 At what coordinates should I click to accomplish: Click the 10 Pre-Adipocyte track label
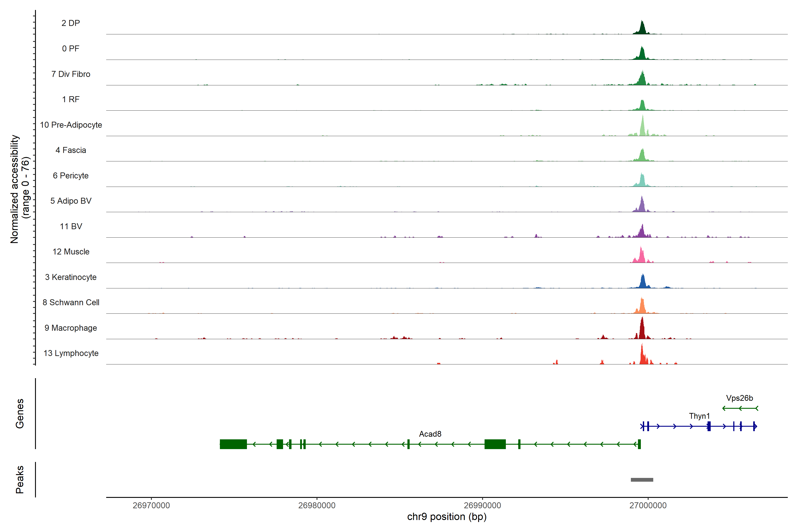[71, 125]
